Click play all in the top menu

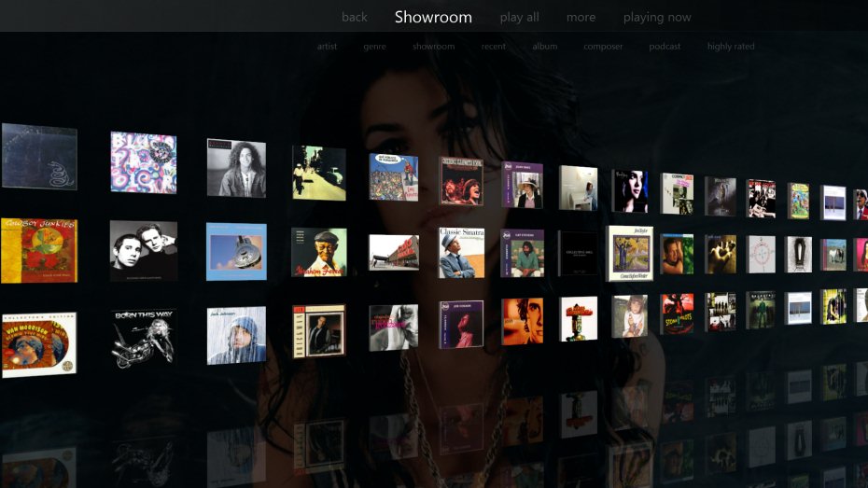tap(519, 17)
